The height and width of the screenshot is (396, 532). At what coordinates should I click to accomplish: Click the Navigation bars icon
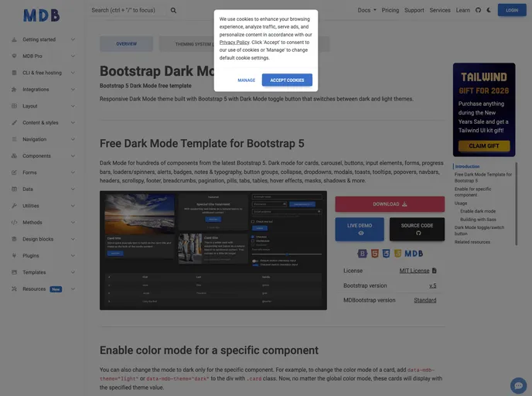[14, 139]
